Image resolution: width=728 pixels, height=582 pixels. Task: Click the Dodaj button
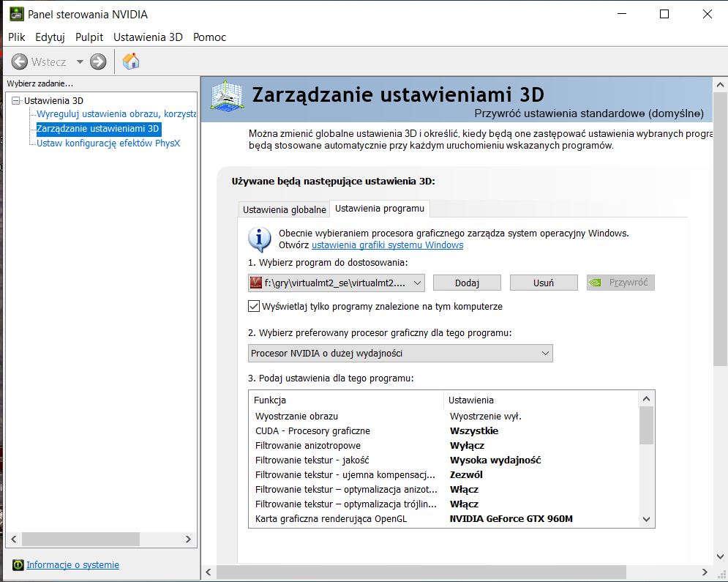point(467,283)
